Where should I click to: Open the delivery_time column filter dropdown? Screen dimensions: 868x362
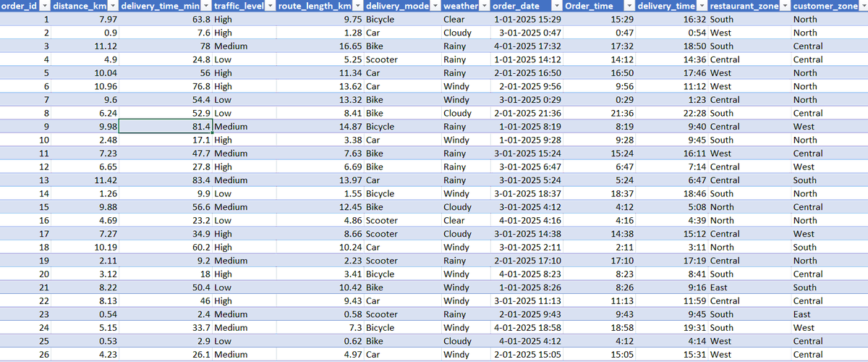pyautogui.click(x=702, y=6)
